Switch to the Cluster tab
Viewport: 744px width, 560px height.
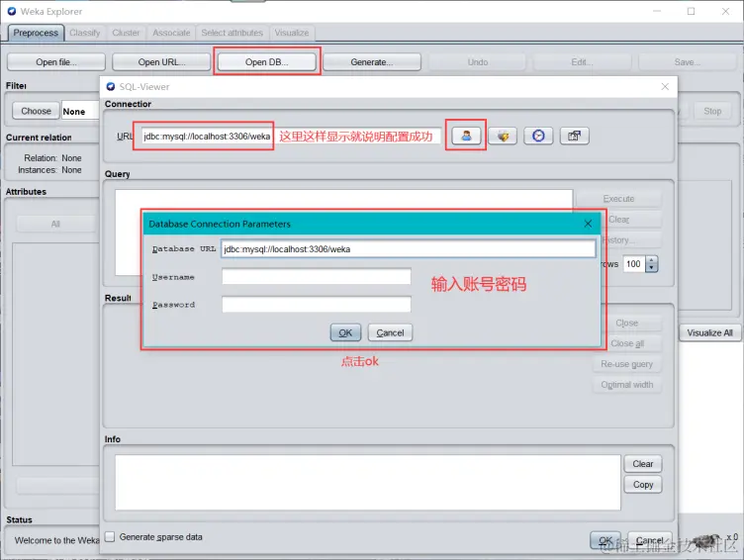click(x=126, y=33)
